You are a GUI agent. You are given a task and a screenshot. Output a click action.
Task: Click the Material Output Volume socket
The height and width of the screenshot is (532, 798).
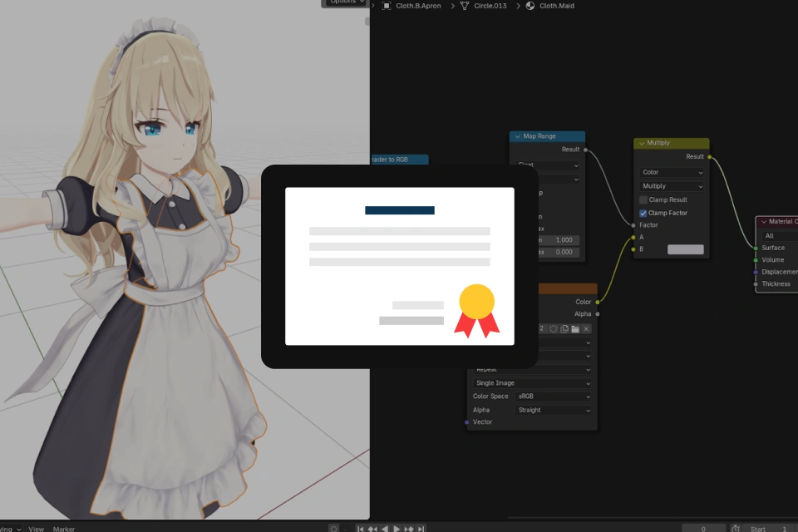[x=756, y=260]
